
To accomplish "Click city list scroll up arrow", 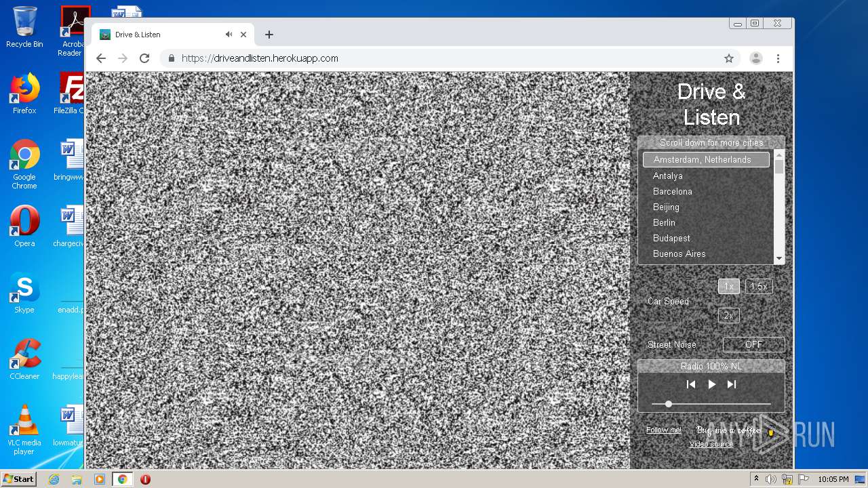I will coord(779,155).
